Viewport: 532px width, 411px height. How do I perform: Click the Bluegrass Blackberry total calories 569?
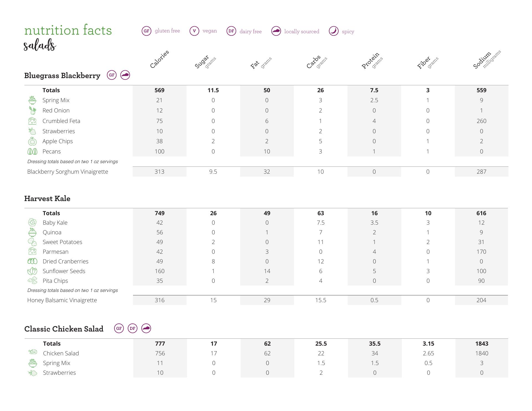point(159,90)
